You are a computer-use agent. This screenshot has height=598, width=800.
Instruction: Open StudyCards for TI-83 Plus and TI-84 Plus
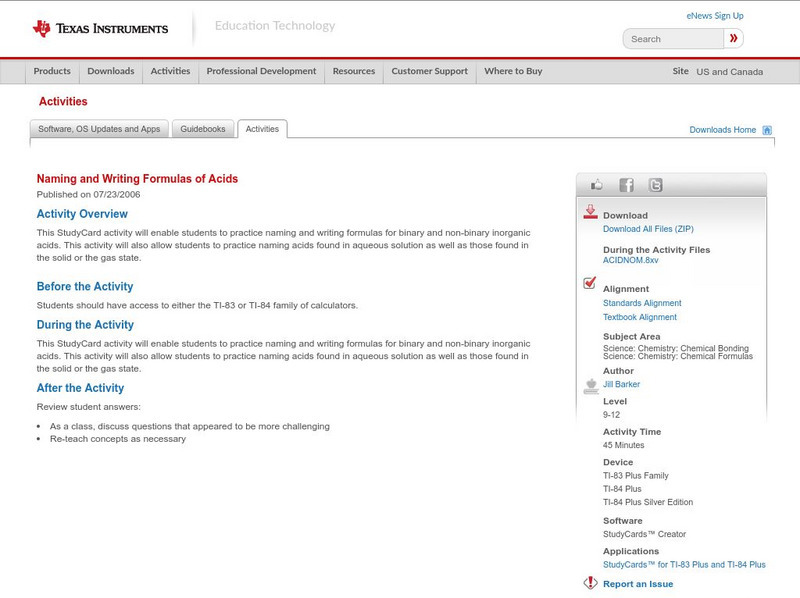pyautogui.click(x=684, y=565)
